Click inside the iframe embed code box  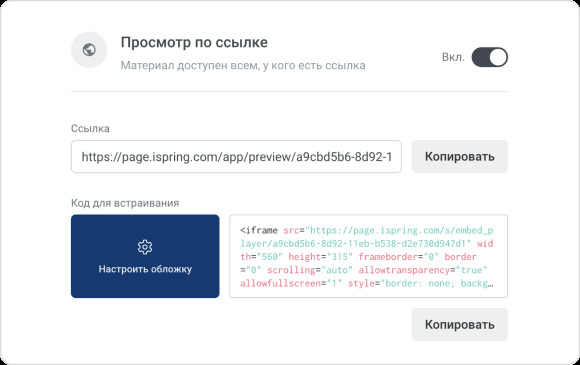coord(368,256)
